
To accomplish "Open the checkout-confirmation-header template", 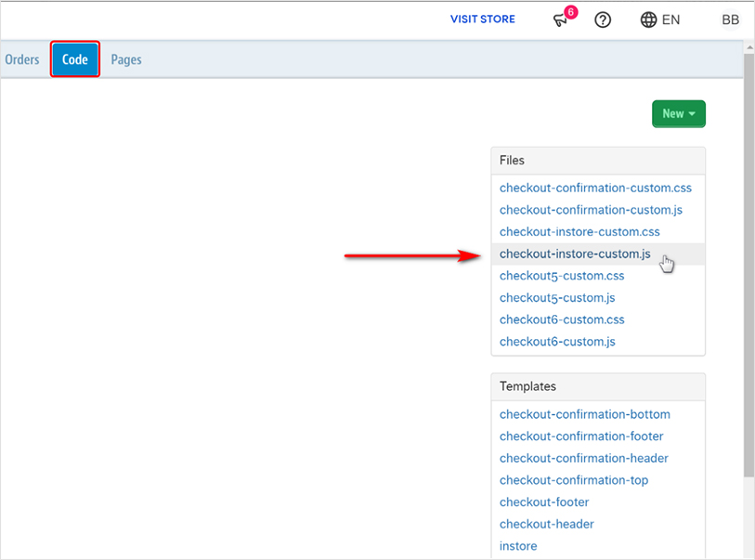I will pos(583,458).
